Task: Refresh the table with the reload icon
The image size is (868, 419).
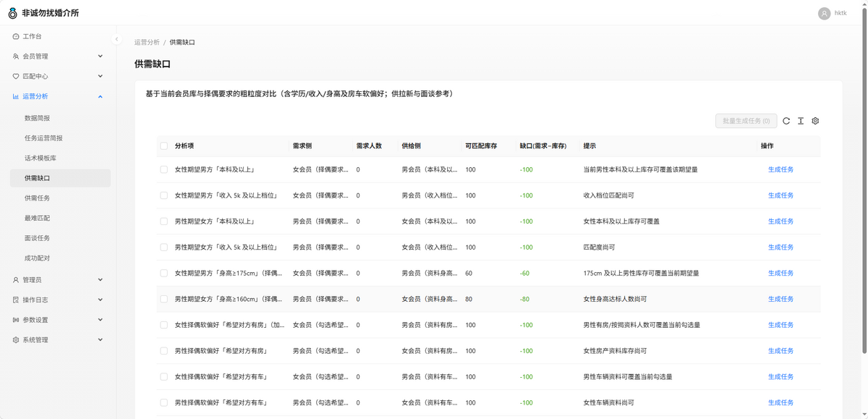Action: [x=786, y=121]
